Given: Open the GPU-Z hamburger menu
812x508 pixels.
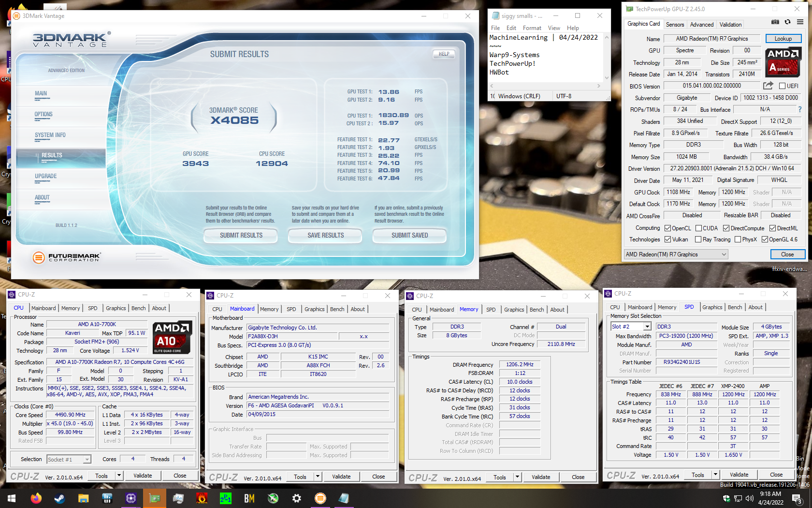Looking at the screenshot, I should (x=800, y=22).
